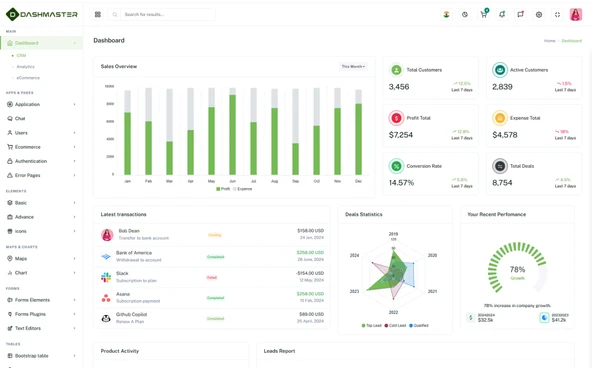Click the Home breadcrumb link
This screenshot has width=592, height=368.
pos(549,41)
